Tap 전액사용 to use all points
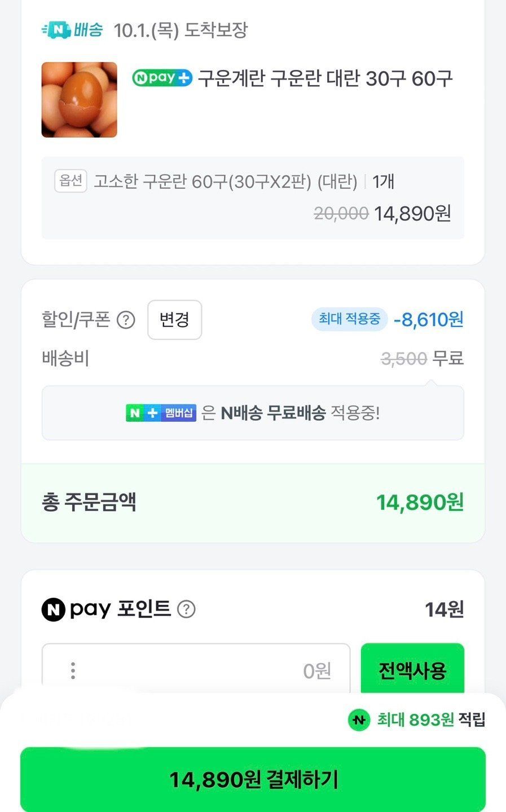 click(412, 670)
